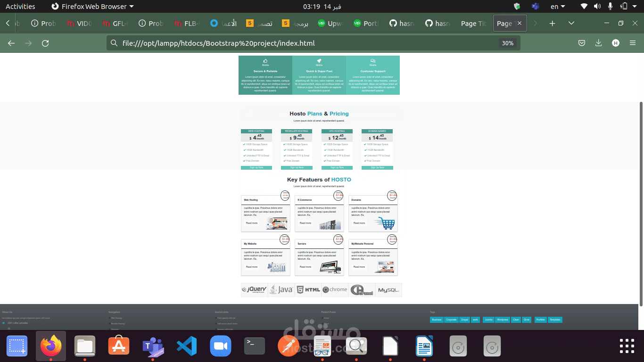644x362 pixels.
Task: Open Zoom from the dock
Action: [221, 346]
